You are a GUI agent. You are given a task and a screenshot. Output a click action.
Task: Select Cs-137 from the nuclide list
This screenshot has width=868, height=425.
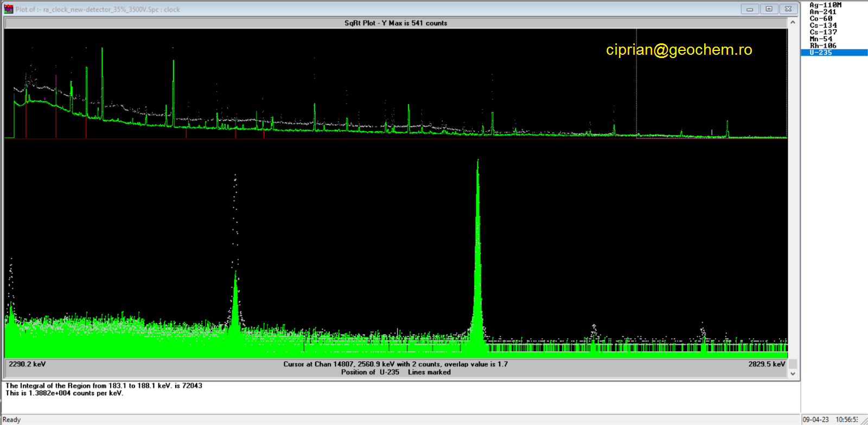tap(823, 32)
